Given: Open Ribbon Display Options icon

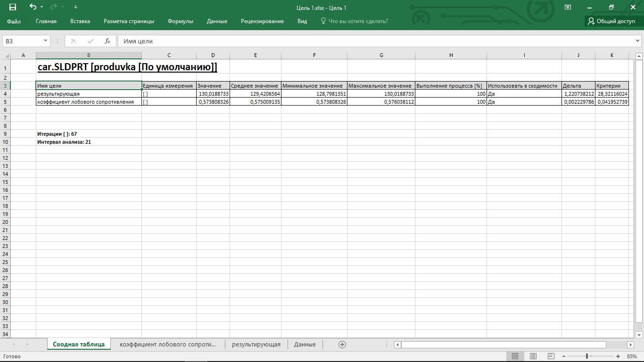Looking at the screenshot, I should [x=568, y=7].
